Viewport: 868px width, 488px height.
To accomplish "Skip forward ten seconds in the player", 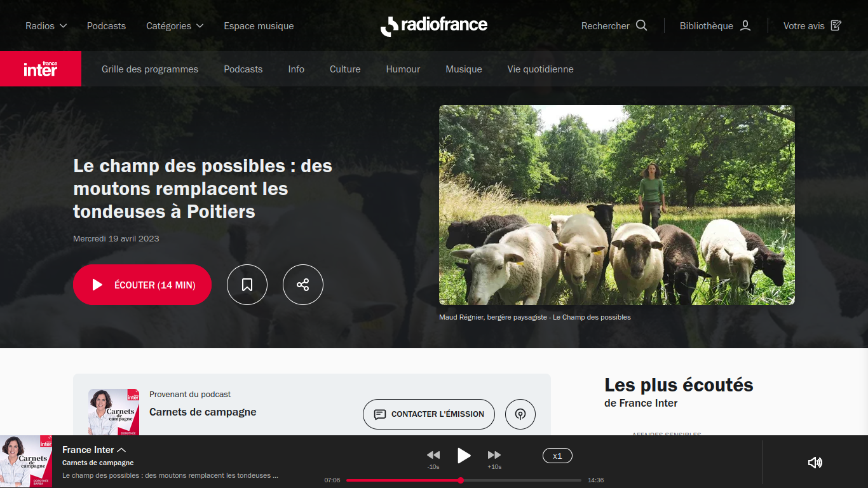I will pos(494,455).
